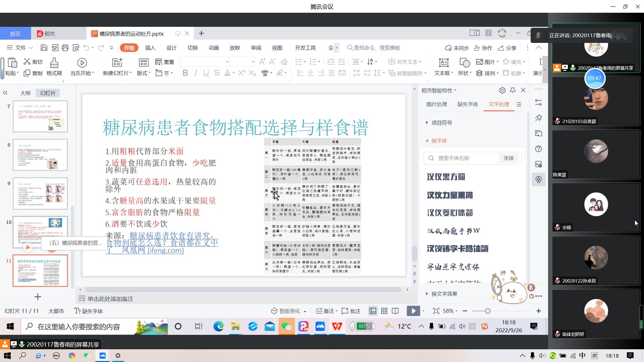Switch to the 缺失字体 tab
Viewport: 644px width, 362px height.
[x=468, y=104]
